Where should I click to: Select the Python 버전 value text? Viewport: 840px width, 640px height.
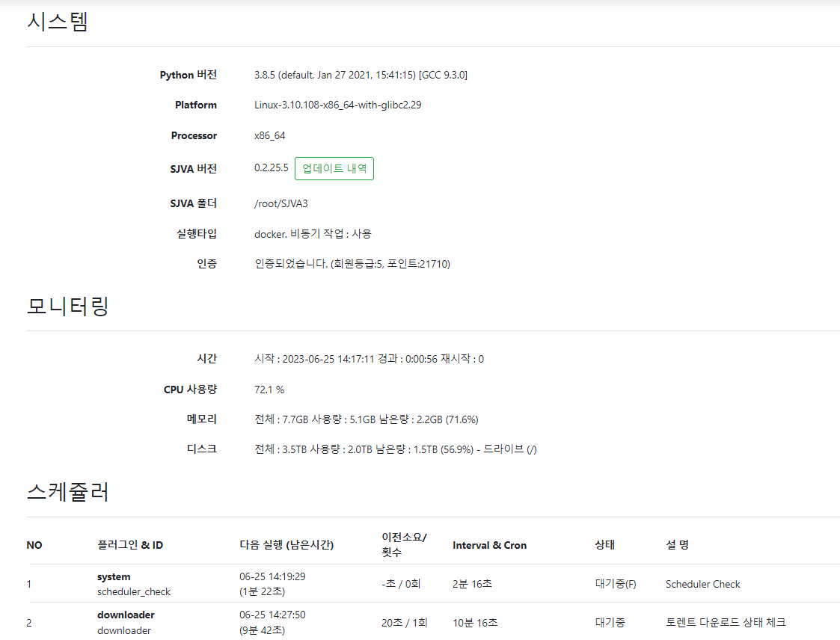[x=361, y=75]
